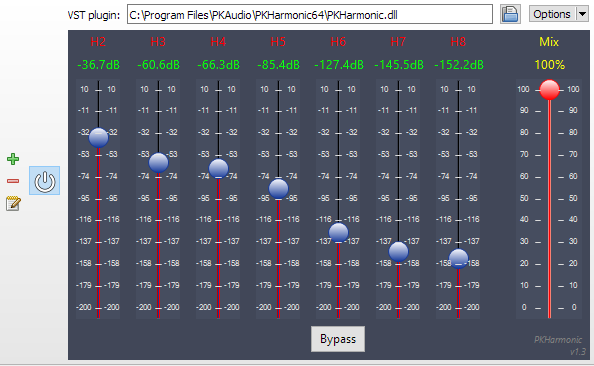Click the Mix 100% value label
The height and width of the screenshot is (366, 594).
click(x=549, y=65)
